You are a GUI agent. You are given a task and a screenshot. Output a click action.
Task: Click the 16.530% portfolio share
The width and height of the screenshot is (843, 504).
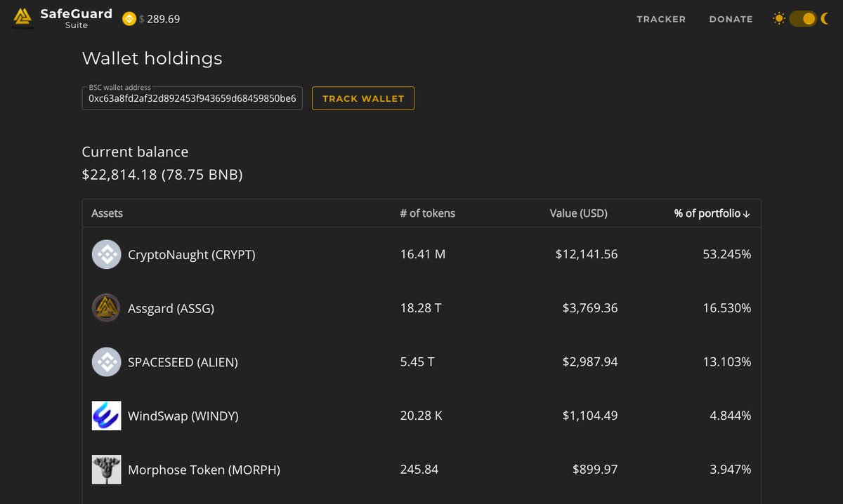coord(727,308)
